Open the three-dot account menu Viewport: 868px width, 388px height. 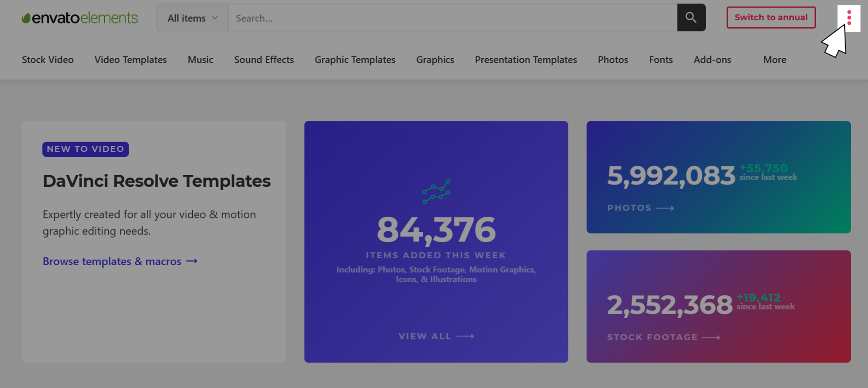pyautogui.click(x=849, y=18)
